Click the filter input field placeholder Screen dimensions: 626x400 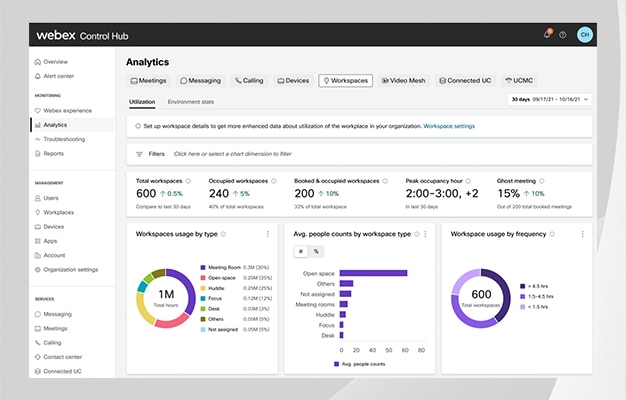[233, 154]
